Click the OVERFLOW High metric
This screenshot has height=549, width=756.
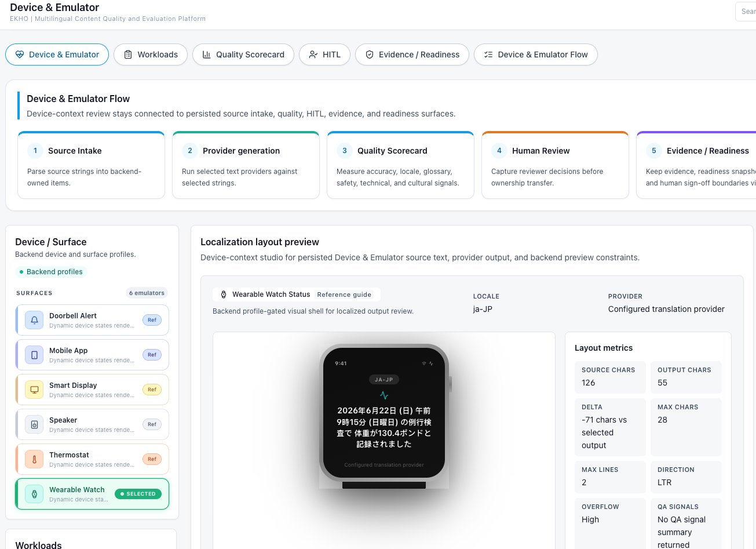pyautogui.click(x=610, y=523)
